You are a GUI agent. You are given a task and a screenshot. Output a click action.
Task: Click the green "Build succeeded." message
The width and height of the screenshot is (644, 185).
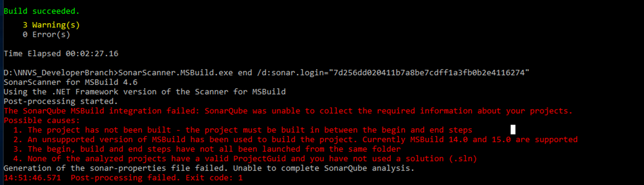click(42, 11)
